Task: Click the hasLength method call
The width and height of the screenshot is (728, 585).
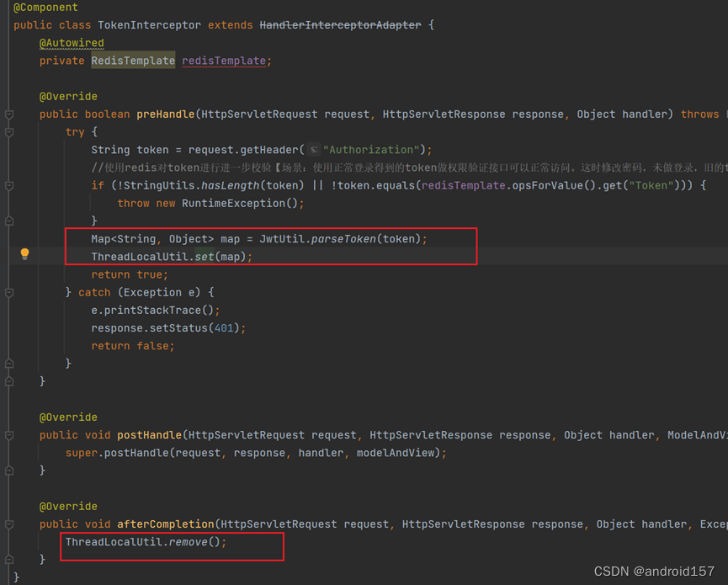Action: coord(230,185)
